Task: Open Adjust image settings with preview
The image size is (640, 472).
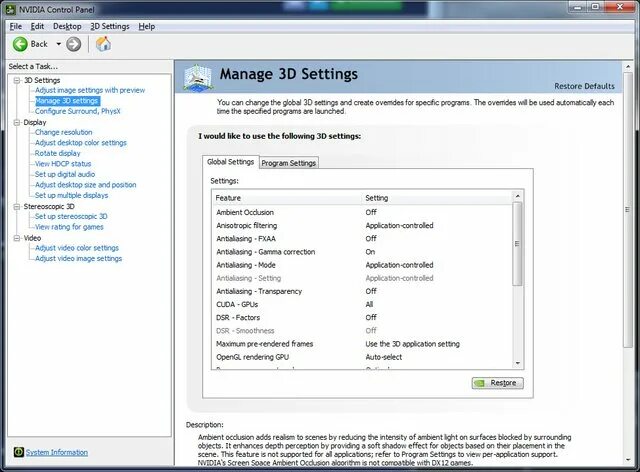Action: click(90, 90)
